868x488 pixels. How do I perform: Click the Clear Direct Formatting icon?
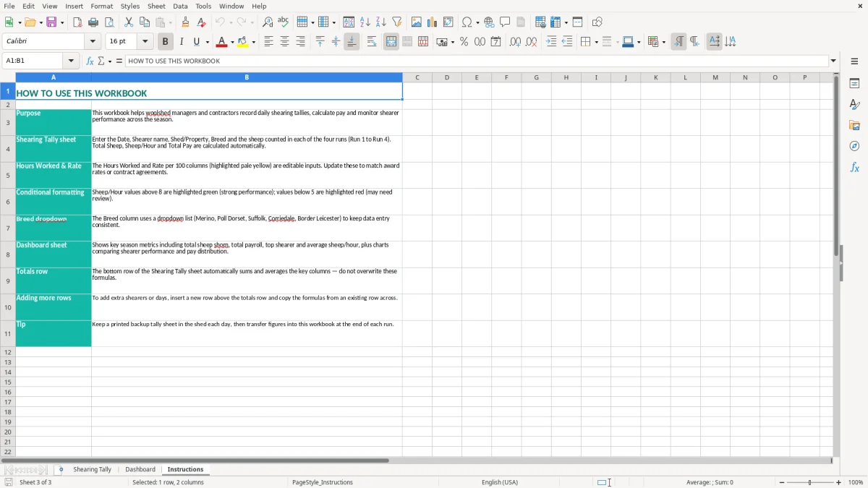[201, 22]
